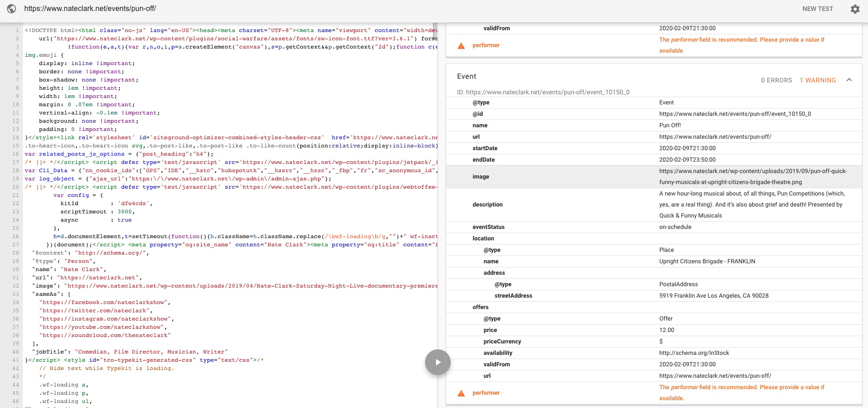
Task: Click the description property row
Action: click(654, 205)
